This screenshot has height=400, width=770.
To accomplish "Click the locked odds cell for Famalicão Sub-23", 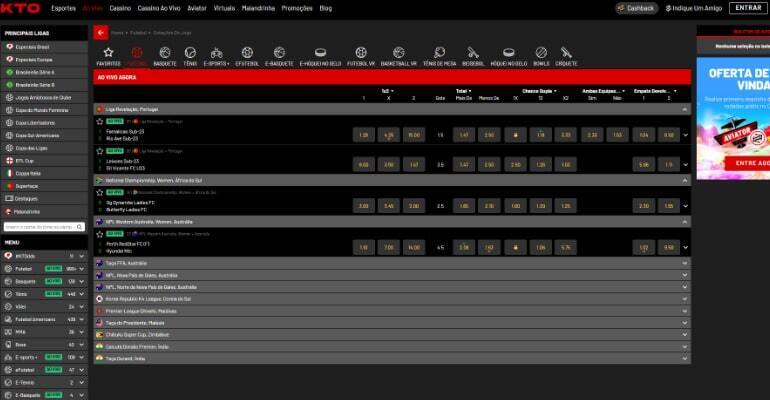I will [515, 135].
